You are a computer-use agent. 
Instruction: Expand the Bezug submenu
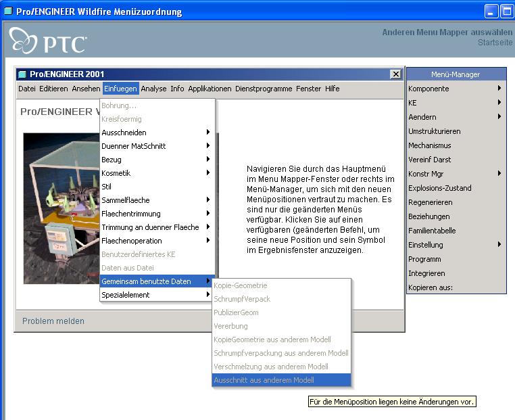pos(157,160)
